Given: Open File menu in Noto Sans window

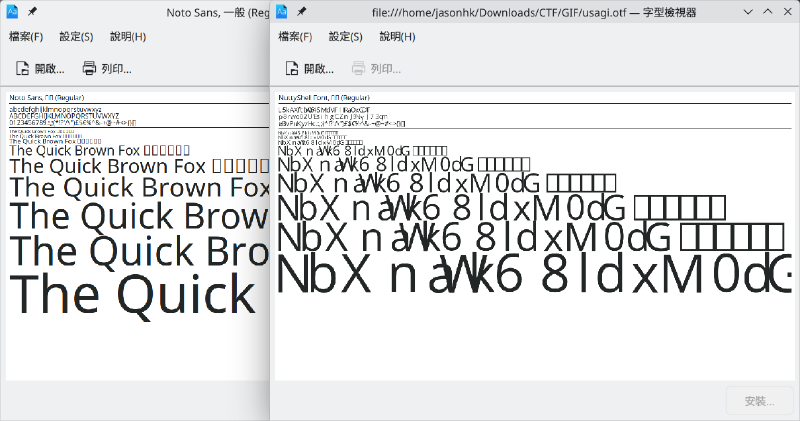Looking at the screenshot, I should click(26, 37).
